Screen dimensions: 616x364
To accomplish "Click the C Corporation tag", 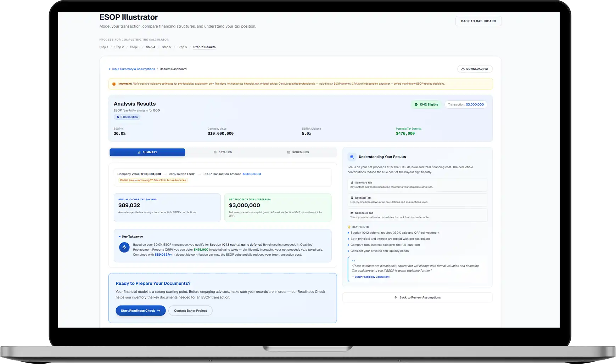I will (127, 117).
